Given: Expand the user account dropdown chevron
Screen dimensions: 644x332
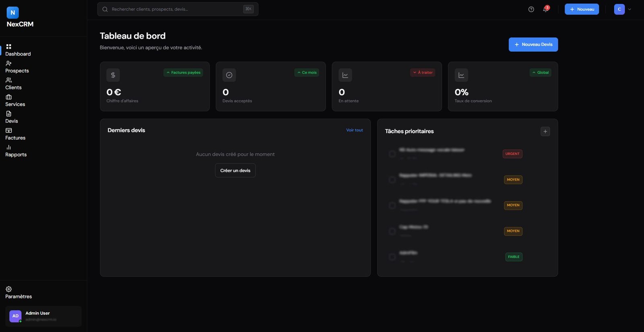Looking at the screenshot, I should (x=630, y=9).
